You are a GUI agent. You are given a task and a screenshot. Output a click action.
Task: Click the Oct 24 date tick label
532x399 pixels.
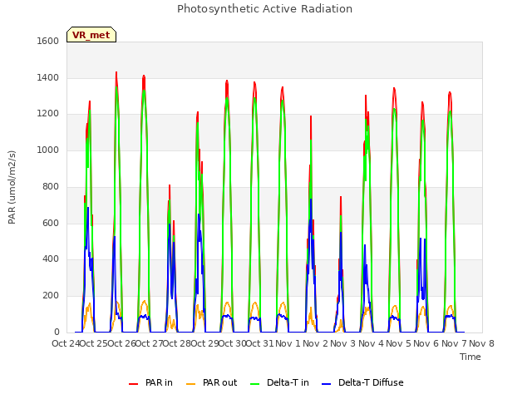(x=66, y=343)
